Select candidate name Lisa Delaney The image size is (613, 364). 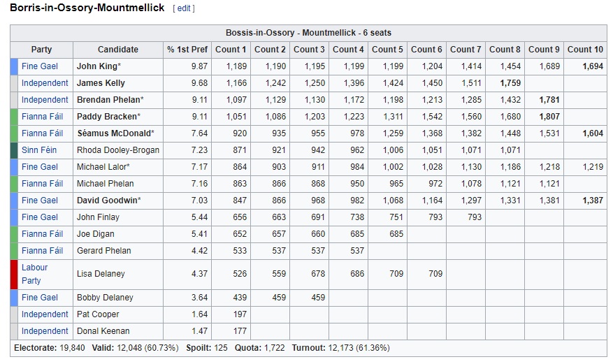[x=101, y=274]
